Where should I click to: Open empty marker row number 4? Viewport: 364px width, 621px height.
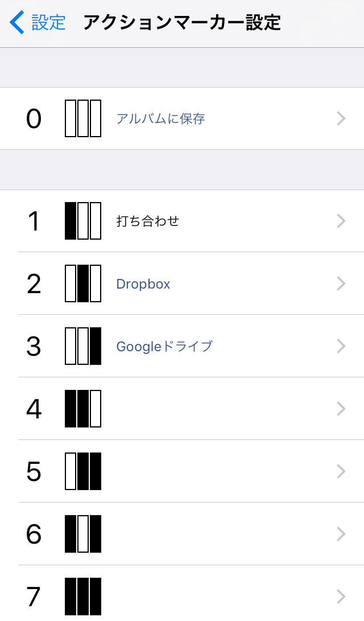[216, 409]
